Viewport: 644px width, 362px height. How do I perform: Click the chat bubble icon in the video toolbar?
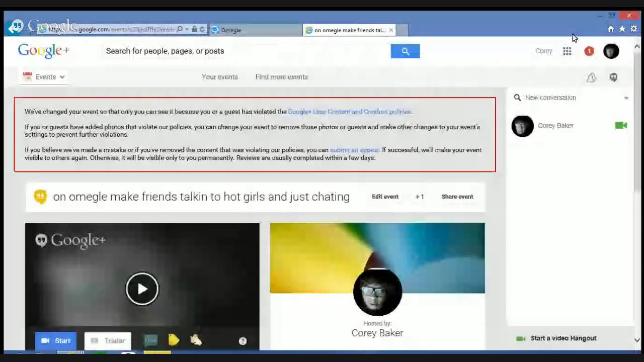pyautogui.click(x=150, y=340)
